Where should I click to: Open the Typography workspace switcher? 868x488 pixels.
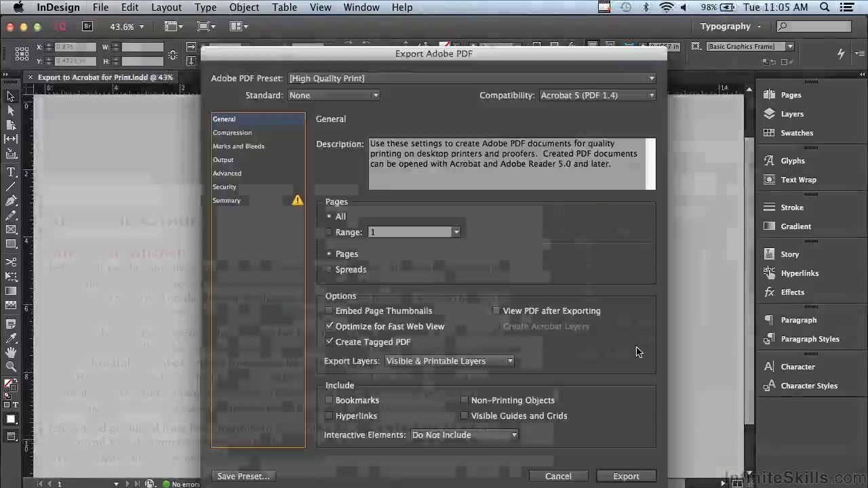pos(730,26)
